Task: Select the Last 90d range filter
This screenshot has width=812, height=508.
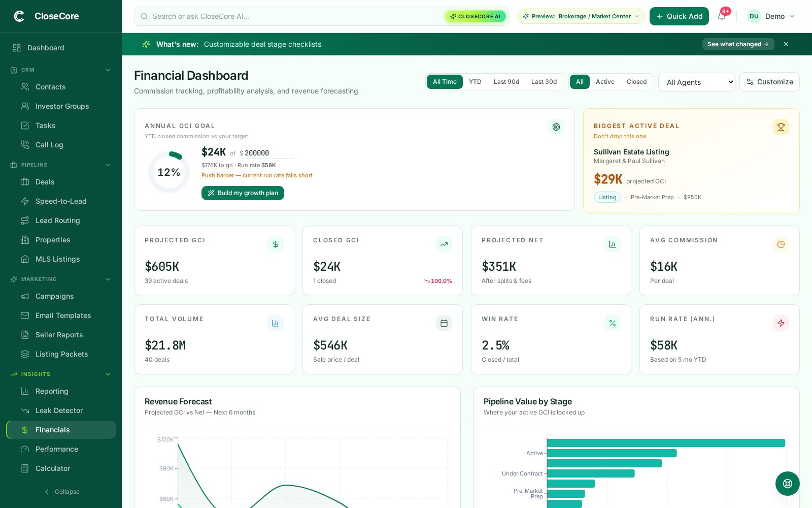Action: point(506,82)
